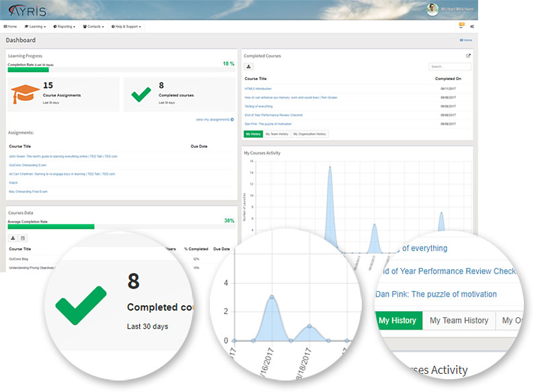Open the HTML5 Introduction completed course
Screen dimensions: 538x392
(x=258, y=89)
